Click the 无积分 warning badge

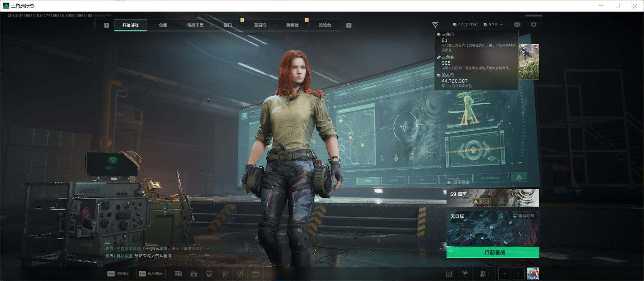pos(482,201)
